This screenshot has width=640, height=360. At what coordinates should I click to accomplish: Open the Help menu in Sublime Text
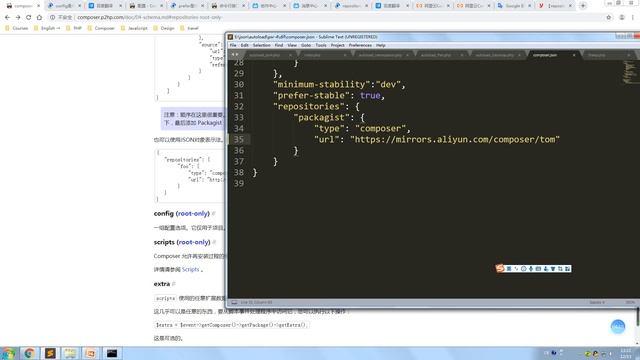click(381, 45)
